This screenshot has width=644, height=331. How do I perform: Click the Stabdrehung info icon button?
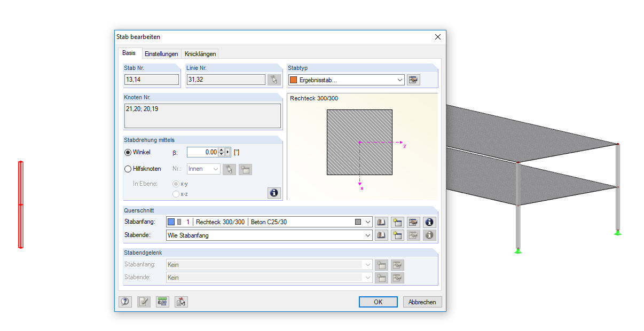point(274,193)
